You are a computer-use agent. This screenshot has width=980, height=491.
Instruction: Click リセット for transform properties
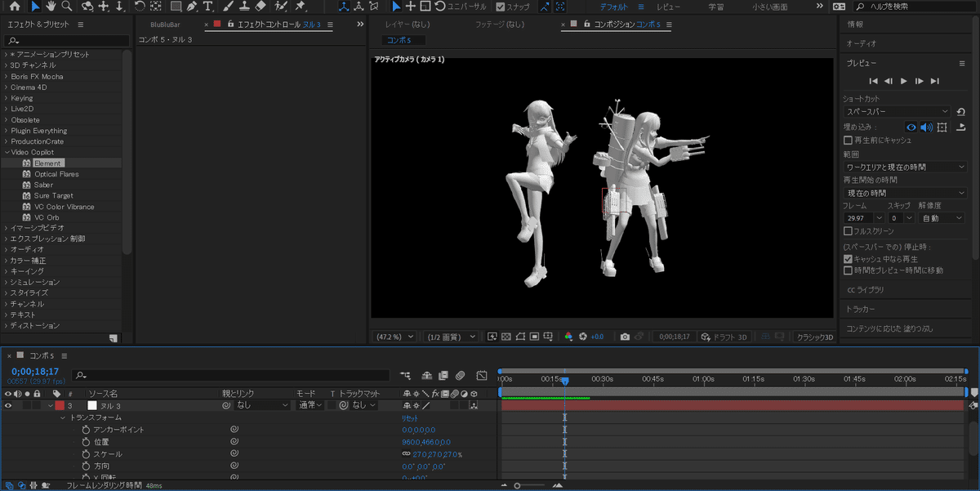click(x=409, y=417)
